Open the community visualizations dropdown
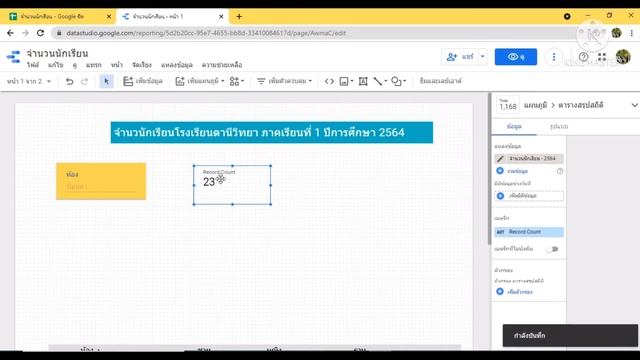Image resolution: width=640 pixels, height=360 pixels. (237, 81)
